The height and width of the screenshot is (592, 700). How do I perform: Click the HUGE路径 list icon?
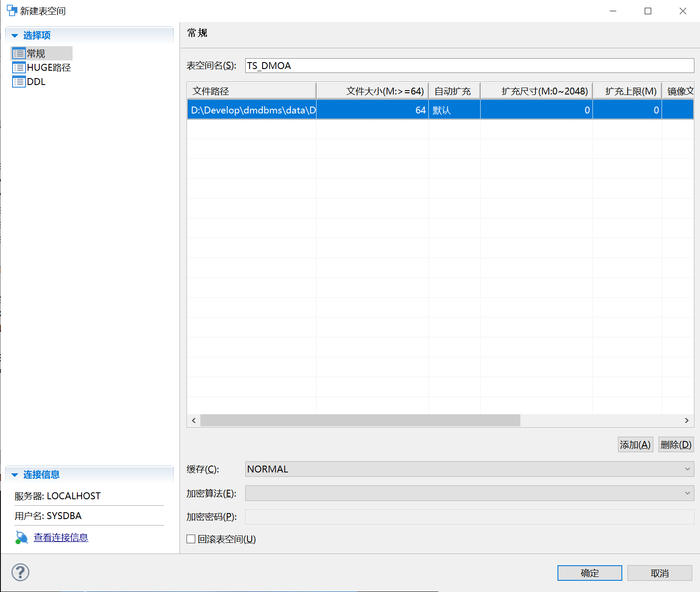(x=19, y=68)
